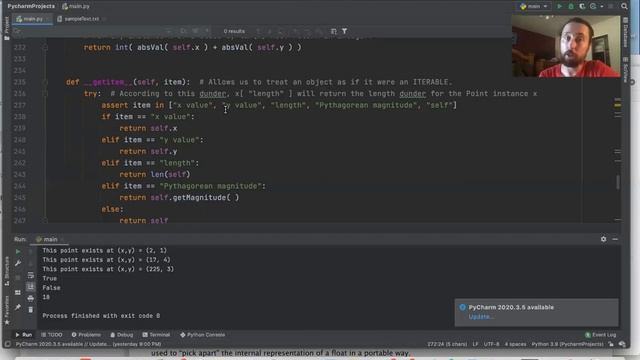The width and height of the screenshot is (640, 360).
Task: Open the Terminal tool window tab
Action: click(156, 335)
